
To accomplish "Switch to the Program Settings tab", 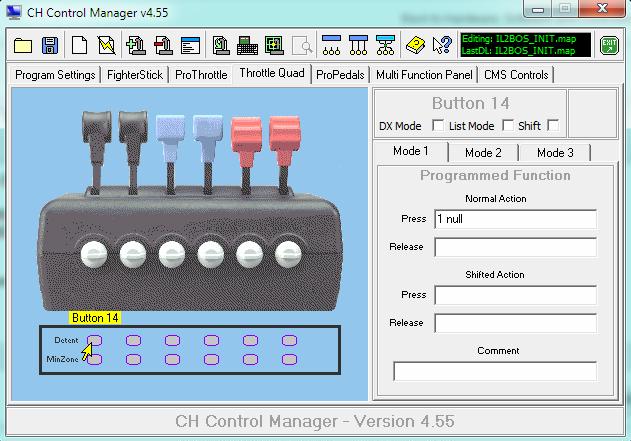I will point(55,75).
